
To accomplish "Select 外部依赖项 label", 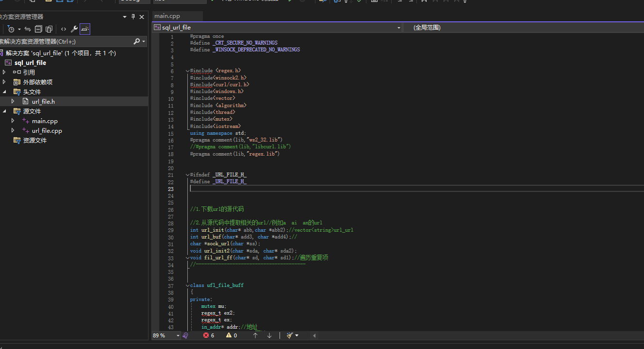I will click(x=38, y=82).
